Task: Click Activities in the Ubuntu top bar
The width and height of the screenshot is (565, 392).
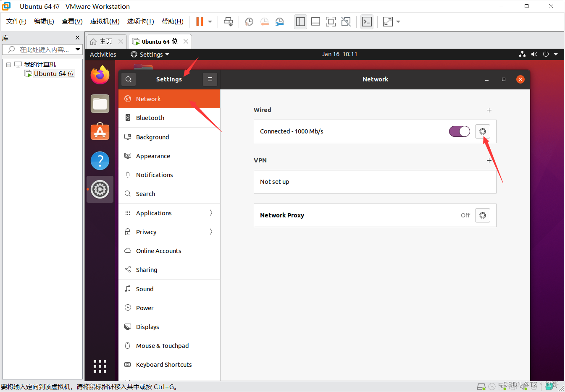Action: click(103, 55)
